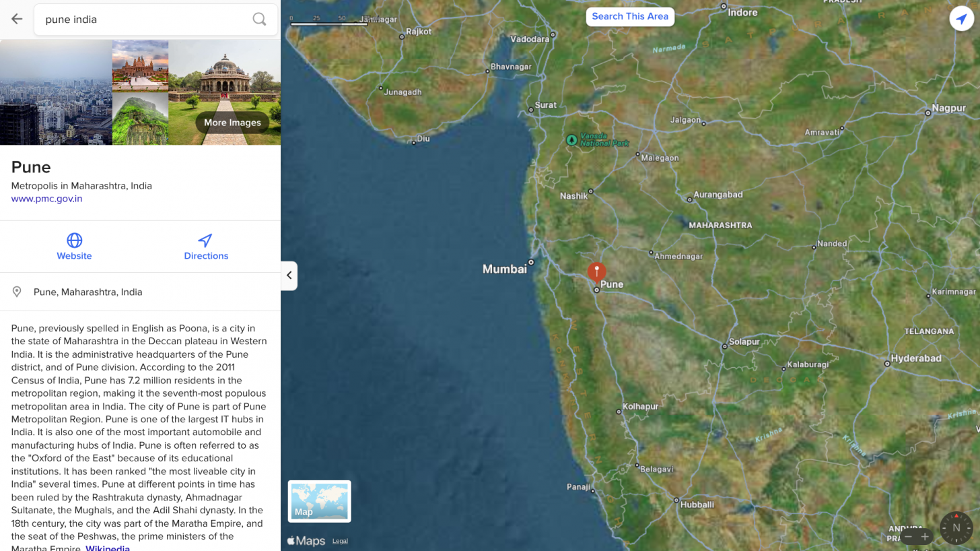The image size is (980, 551).
Task: Open the Legal link on the map
Action: 340,541
